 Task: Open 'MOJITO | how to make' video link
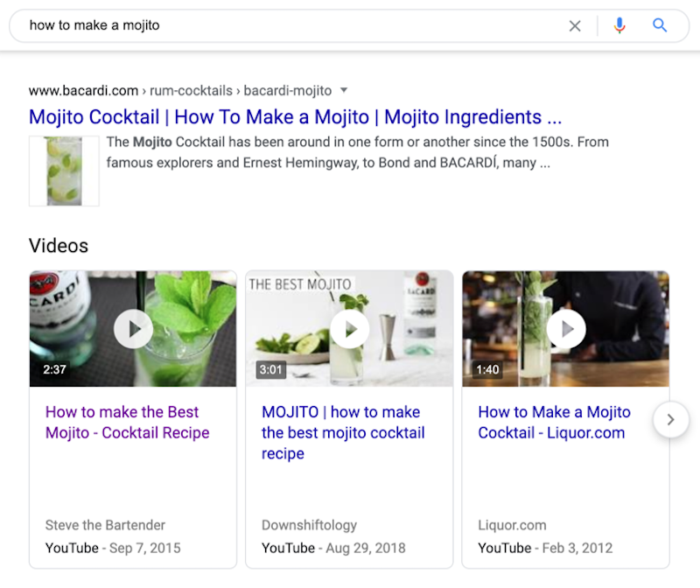(x=343, y=432)
